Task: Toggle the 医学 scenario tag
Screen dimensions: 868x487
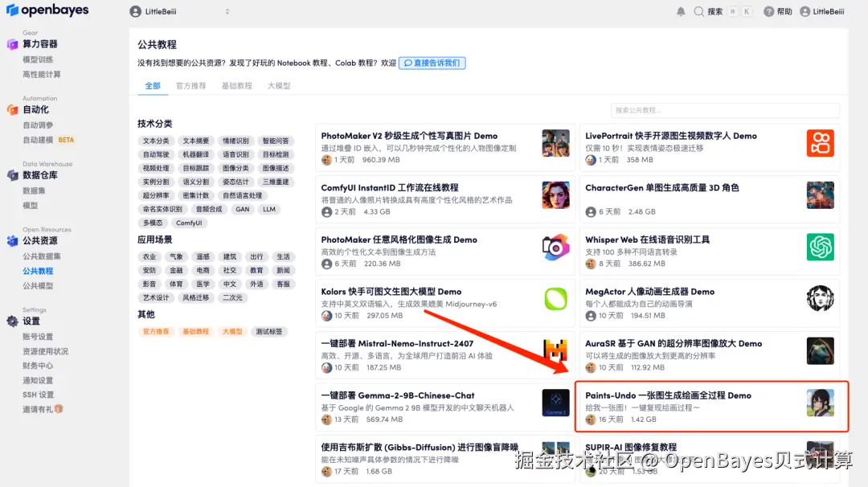Action: coord(203,284)
